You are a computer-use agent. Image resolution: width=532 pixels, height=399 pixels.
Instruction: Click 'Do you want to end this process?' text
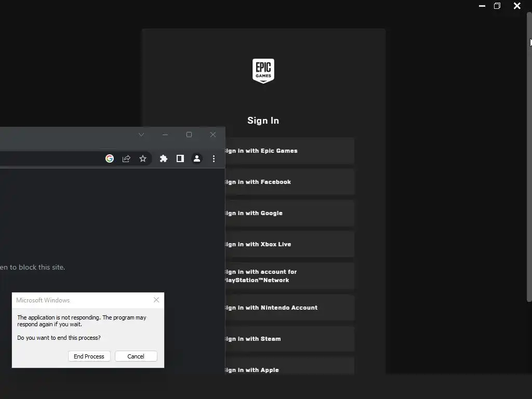tap(59, 338)
